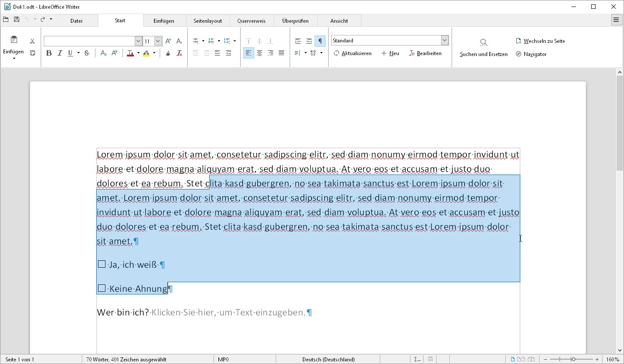Decrease the indent
Image resolution: width=624 pixels, height=364 pixels.
click(309, 41)
